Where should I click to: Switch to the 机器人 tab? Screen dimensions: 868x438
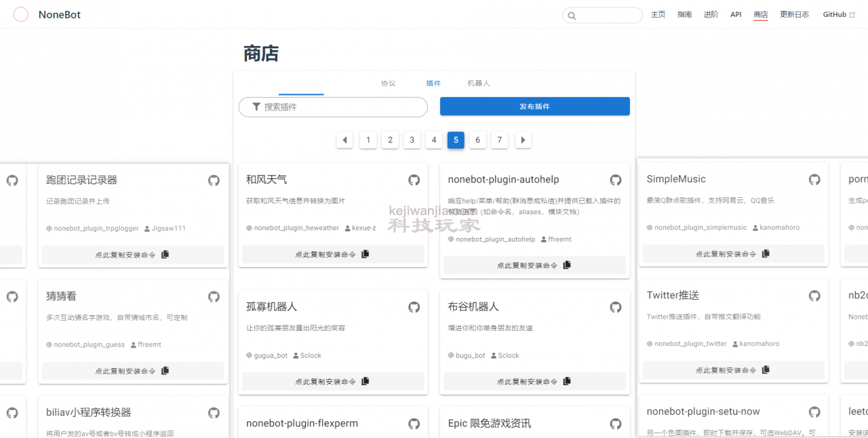(x=478, y=83)
